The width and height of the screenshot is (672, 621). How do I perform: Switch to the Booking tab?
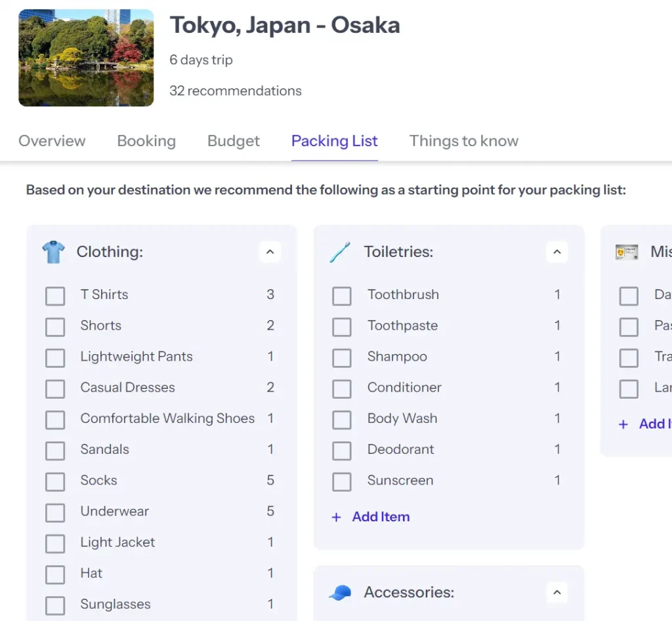(146, 141)
